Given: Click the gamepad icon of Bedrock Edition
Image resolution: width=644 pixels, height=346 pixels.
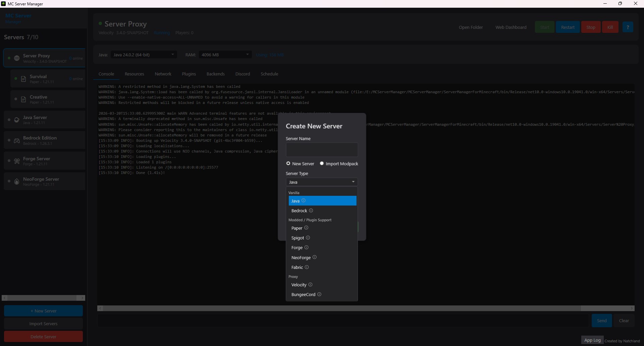Looking at the screenshot, I should click(x=17, y=141).
